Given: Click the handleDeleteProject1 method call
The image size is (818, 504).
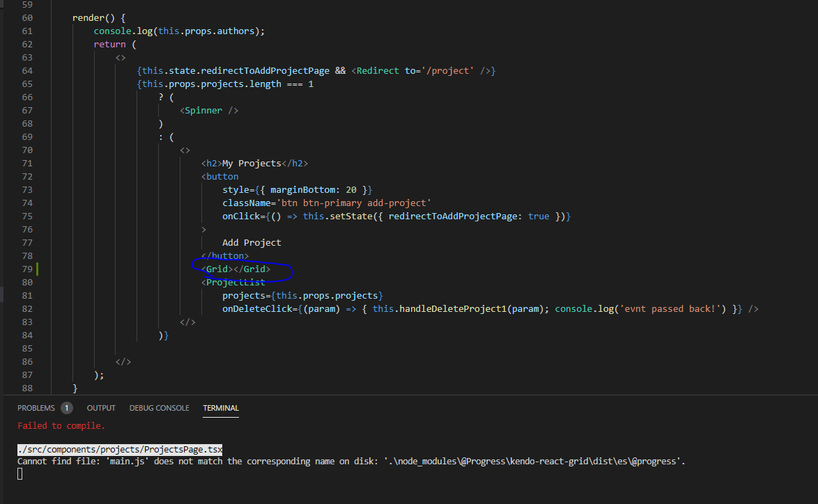Looking at the screenshot, I should [452, 309].
